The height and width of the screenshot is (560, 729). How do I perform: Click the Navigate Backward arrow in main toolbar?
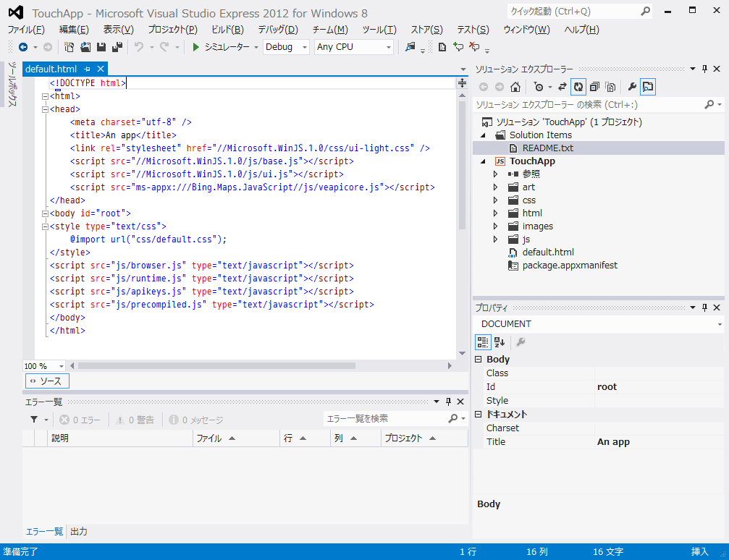point(22,47)
